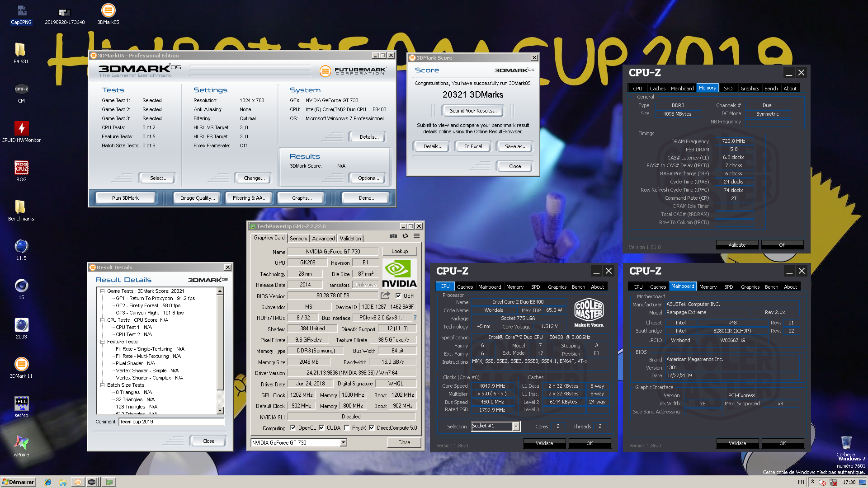Click the Filtering & AA... button
Image resolution: width=868 pixels, height=488 pixels.
pos(250,198)
